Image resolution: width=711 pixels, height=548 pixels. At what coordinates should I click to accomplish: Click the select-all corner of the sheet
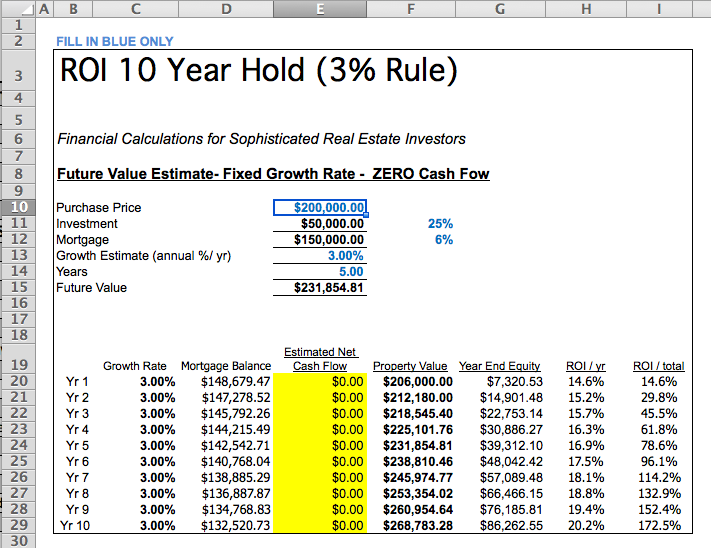click(18, 9)
